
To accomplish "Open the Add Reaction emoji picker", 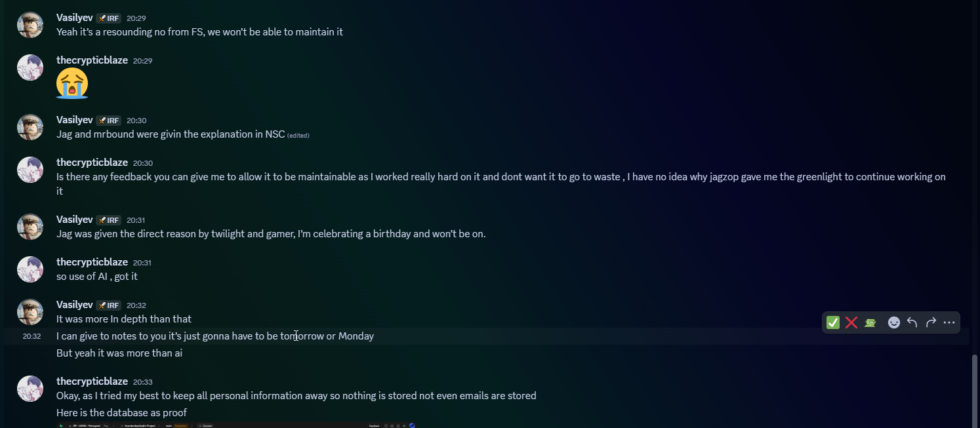I will 893,322.
